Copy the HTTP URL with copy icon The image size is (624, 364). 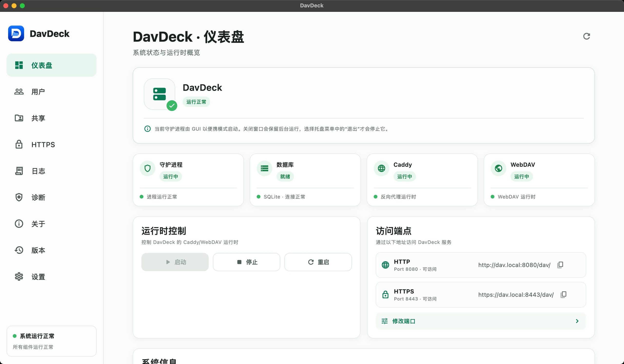coord(560,265)
